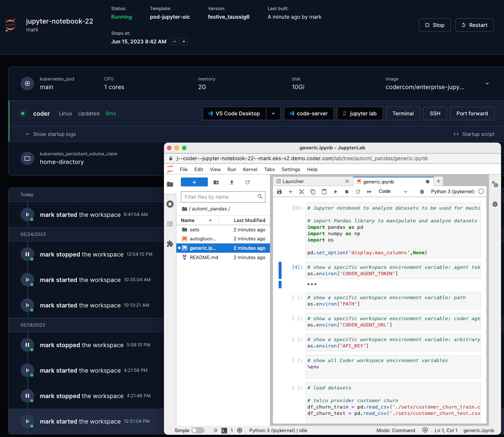Screen dimensions: 504x437
Task: Paste cell from clipboard icon
Action: pyautogui.click(x=324, y=192)
